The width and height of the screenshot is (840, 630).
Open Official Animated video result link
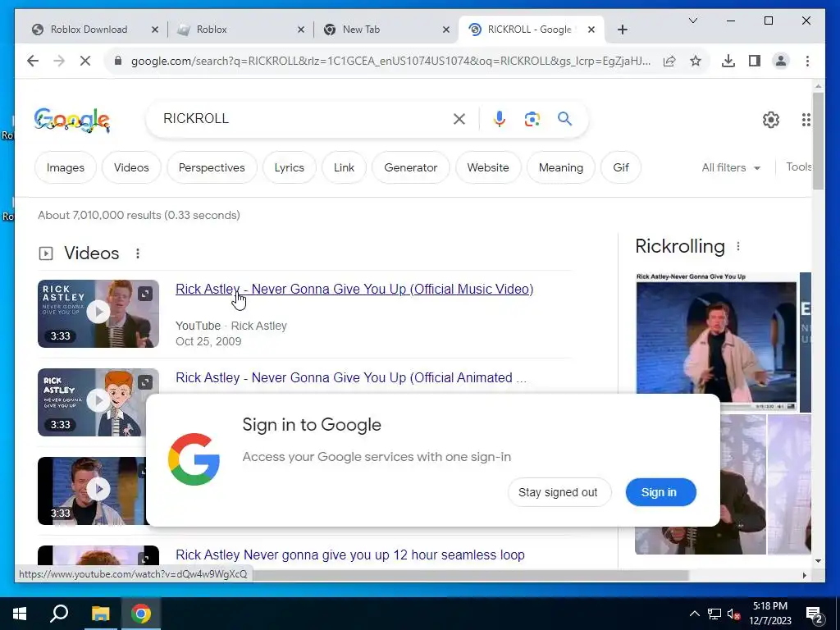click(x=351, y=377)
